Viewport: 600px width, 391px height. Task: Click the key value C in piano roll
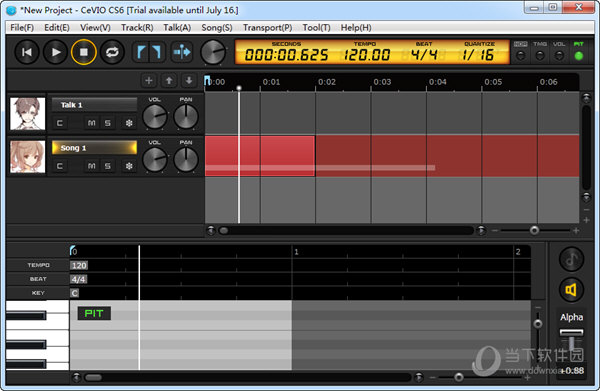pyautogui.click(x=74, y=293)
